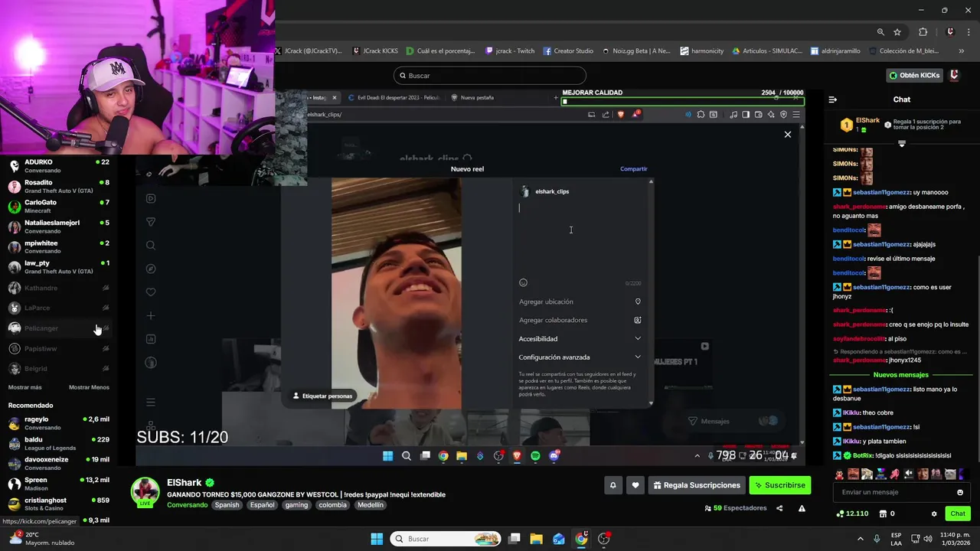The height and width of the screenshot is (551, 980).
Task: Click Instagram explore compass icon
Action: 151,269
